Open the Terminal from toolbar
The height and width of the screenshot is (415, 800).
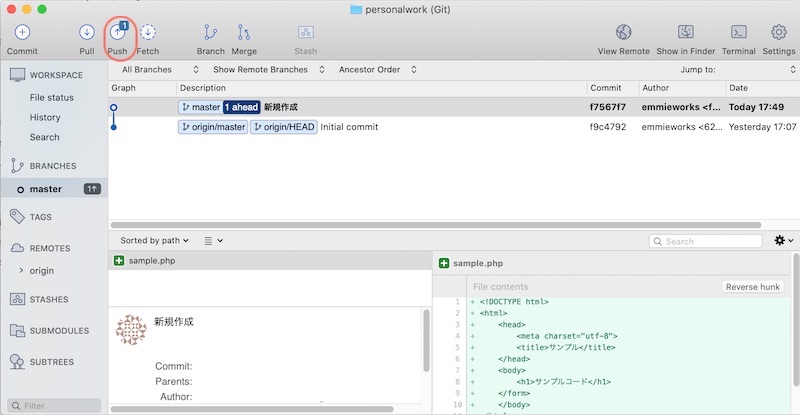pos(739,32)
